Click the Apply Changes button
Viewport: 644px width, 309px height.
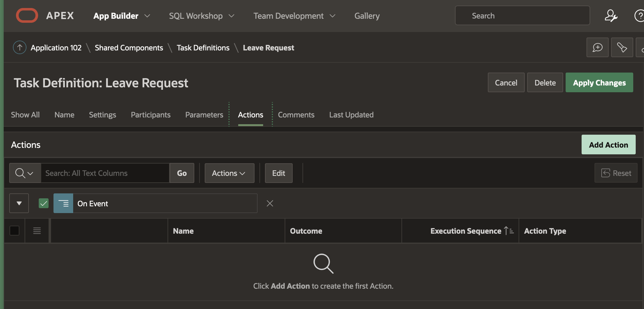pyautogui.click(x=599, y=83)
